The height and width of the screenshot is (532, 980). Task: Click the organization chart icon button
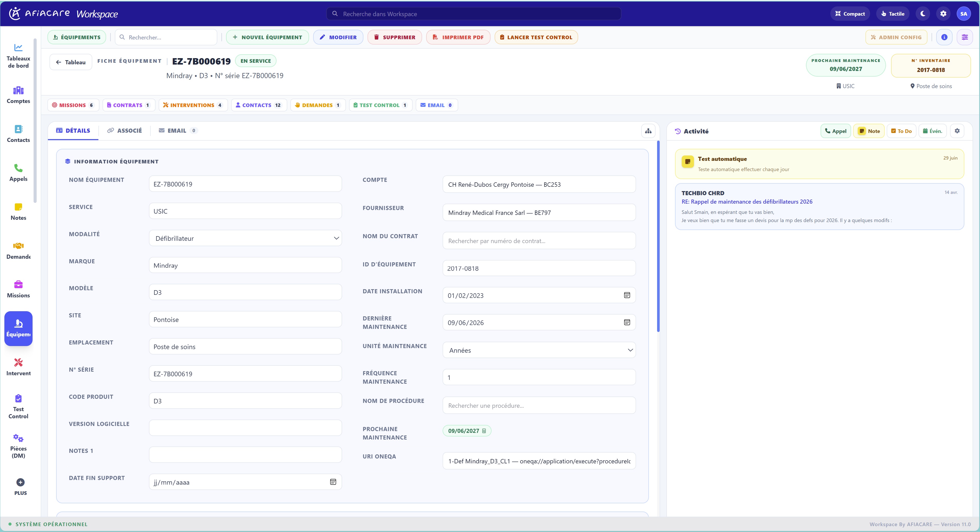(x=648, y=131)
